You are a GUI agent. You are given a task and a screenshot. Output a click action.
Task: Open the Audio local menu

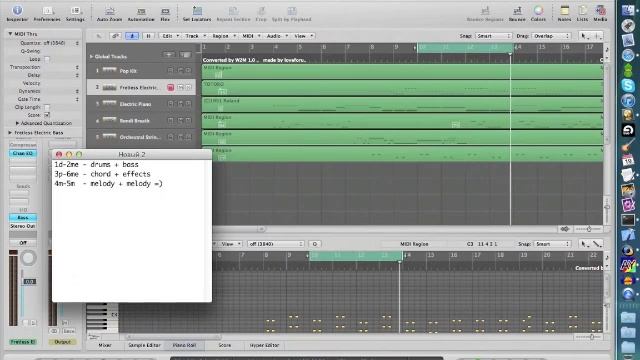pos(278,36)
